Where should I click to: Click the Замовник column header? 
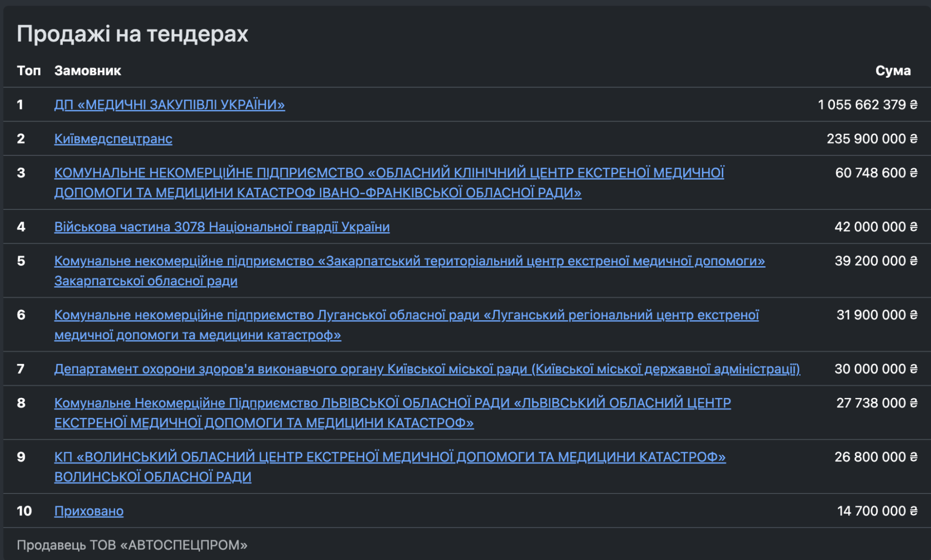point(88,70)
